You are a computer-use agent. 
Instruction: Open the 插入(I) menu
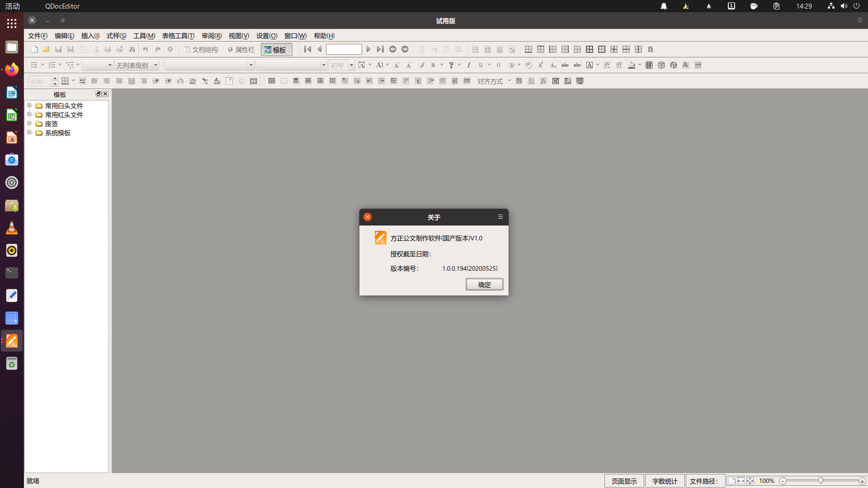point(90,36)
